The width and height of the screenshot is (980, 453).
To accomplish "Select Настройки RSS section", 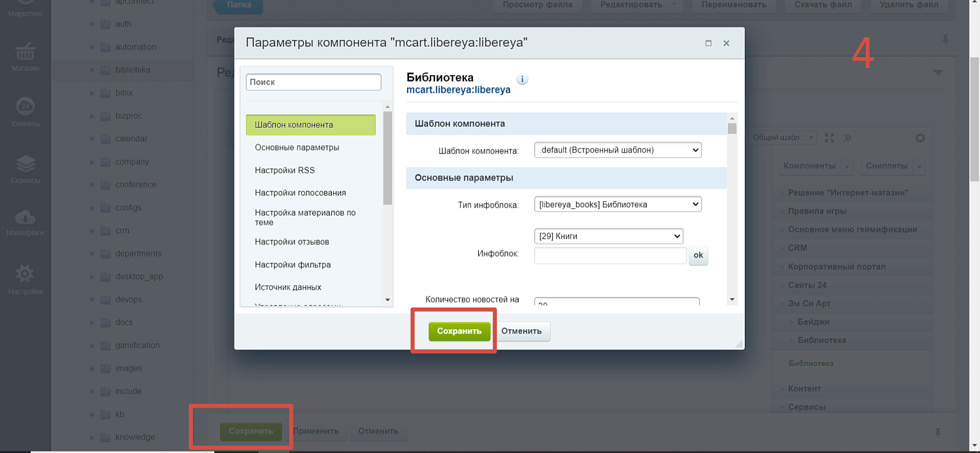I will pyautogui.click(x=285, y=170).
